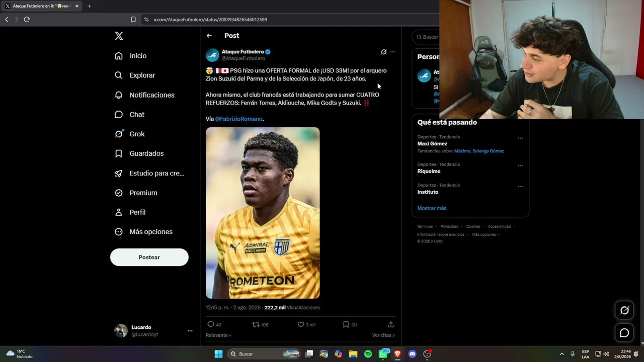644x362 pixels.
Task: Open the Privacidad footer link
Action: click(x=449, y=227)
